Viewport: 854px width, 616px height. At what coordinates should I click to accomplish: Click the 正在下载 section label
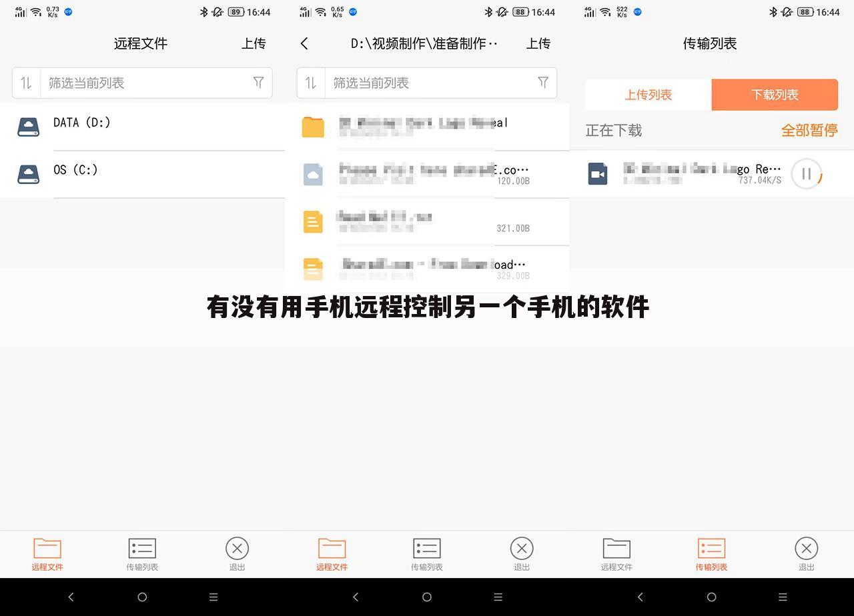coord(614,130)
